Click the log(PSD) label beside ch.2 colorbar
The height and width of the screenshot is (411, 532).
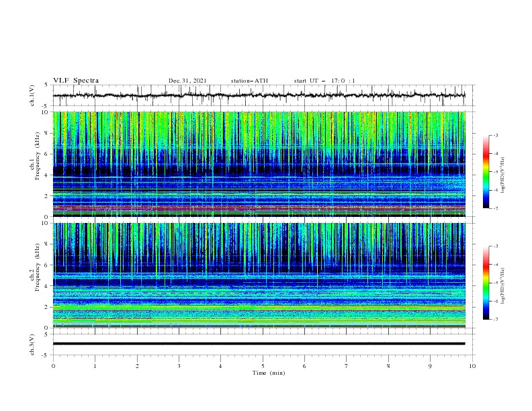pos(502,285)
